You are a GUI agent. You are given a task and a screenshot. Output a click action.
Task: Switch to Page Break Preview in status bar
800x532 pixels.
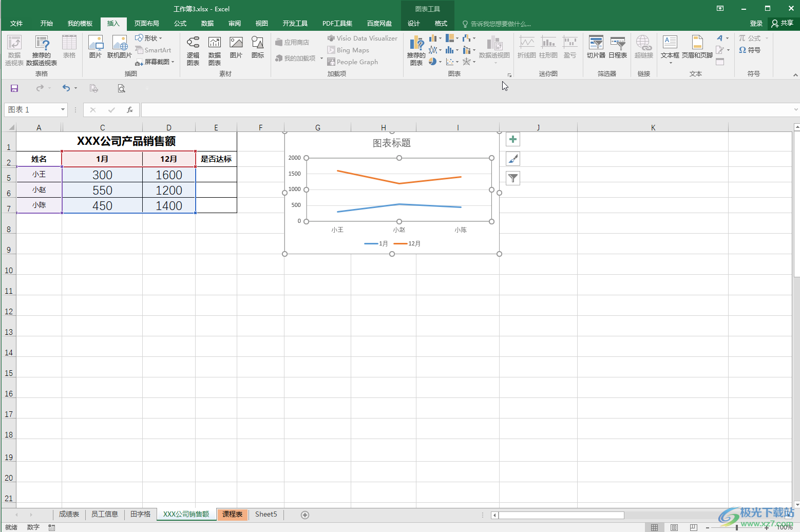pyautogui.click(x=693, y=527)
